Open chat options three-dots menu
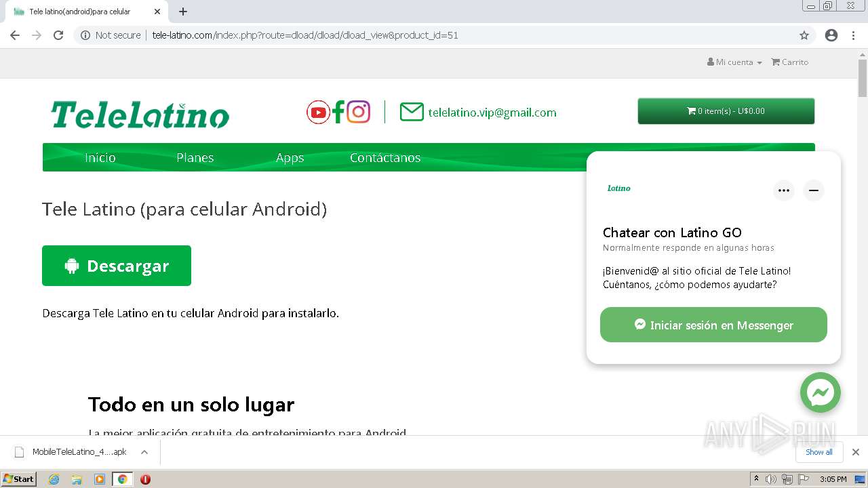 784,190
